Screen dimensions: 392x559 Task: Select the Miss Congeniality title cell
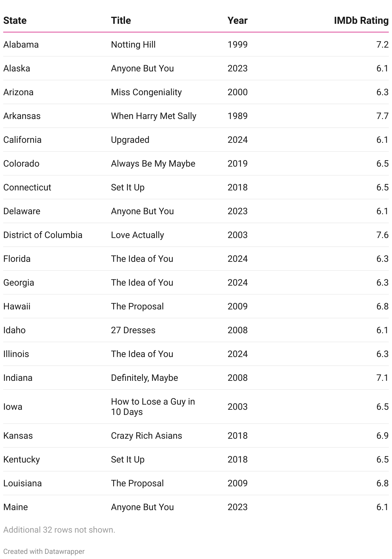146,92
